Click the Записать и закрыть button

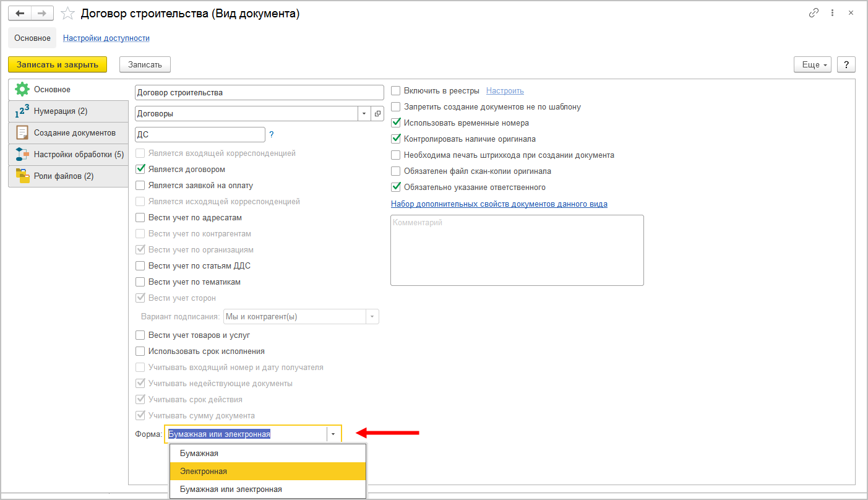coord(58,64)
